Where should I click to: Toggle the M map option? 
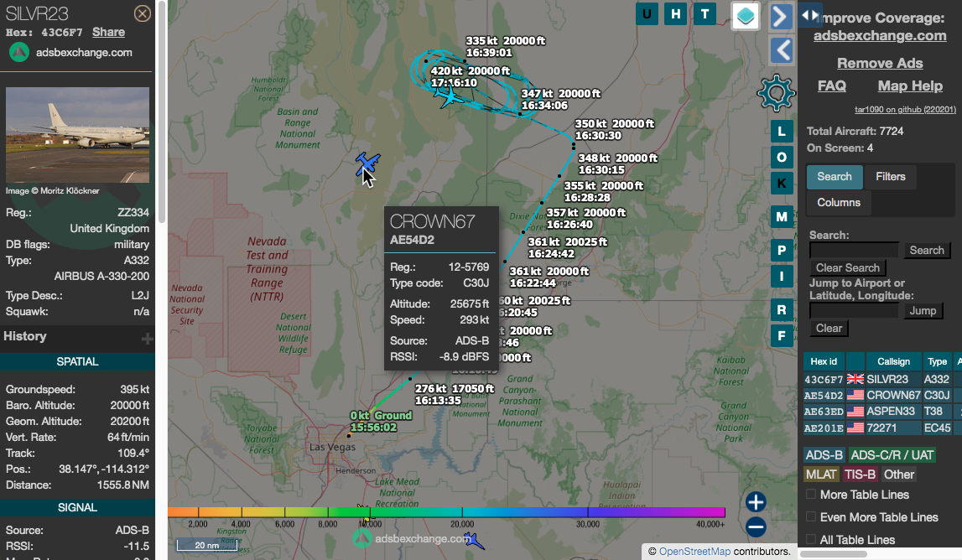coord(782,216)
